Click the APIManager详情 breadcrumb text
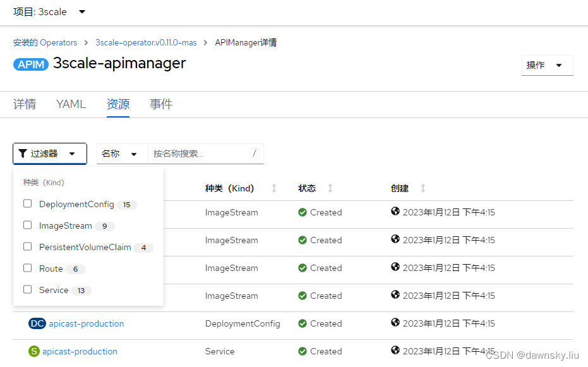Viewport: 588px width, 367px height. click(x=246, y=43)
